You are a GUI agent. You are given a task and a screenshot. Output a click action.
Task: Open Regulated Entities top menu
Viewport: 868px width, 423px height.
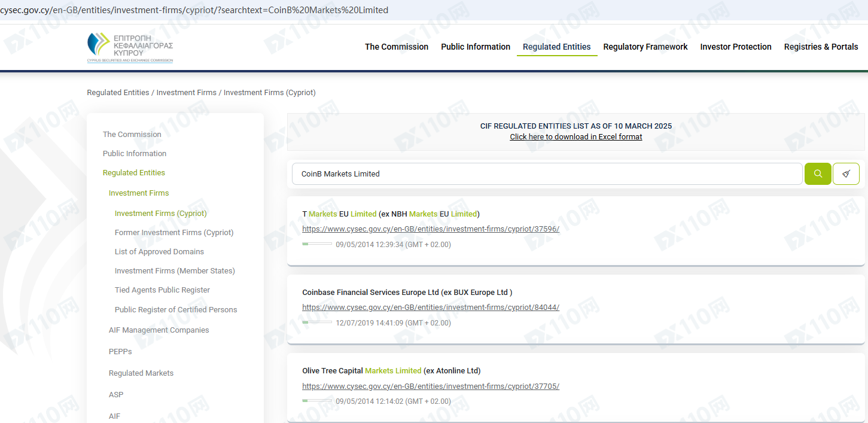(x=557, y=47)
